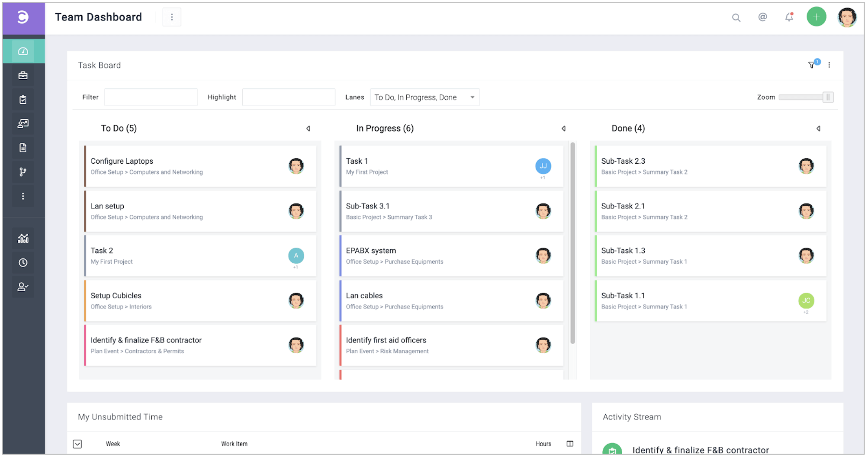Adjust the Zoom slider handle

827,97
